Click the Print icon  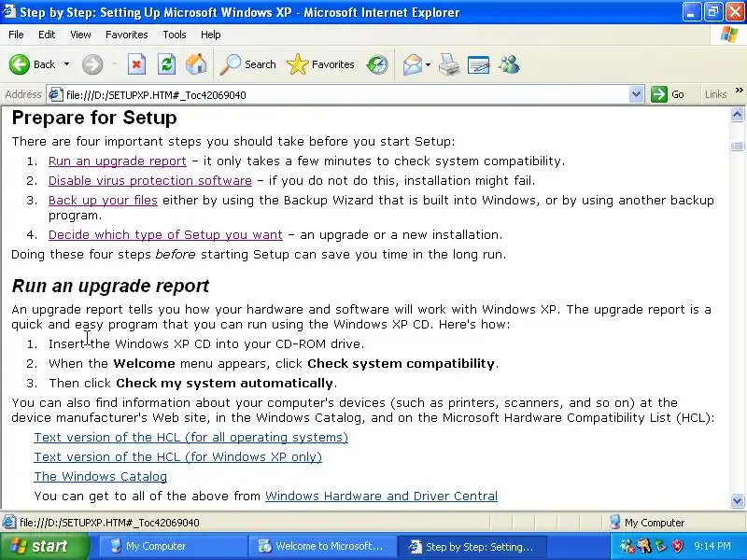click(449, 64)
